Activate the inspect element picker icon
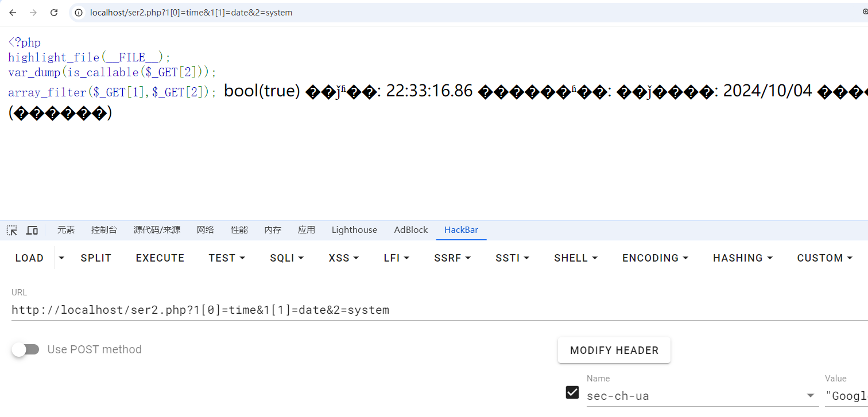 [x=12, y=230]
